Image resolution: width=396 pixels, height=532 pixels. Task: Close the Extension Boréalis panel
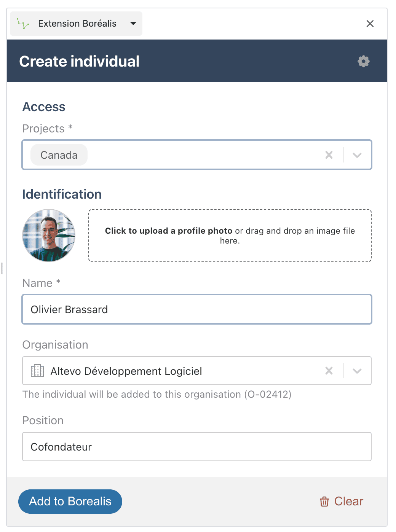(x=370, y=24)
